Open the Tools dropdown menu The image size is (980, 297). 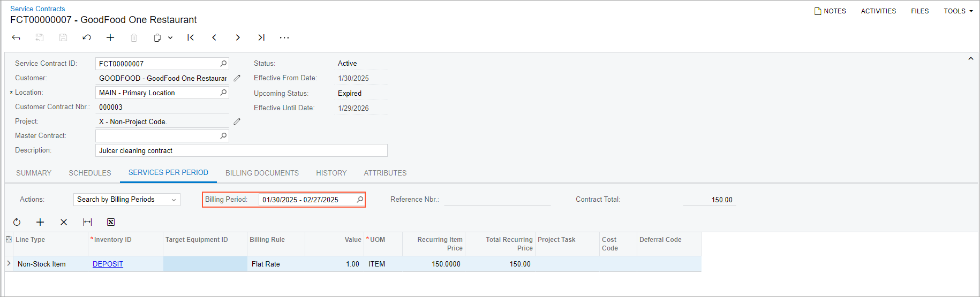[958, 11]
